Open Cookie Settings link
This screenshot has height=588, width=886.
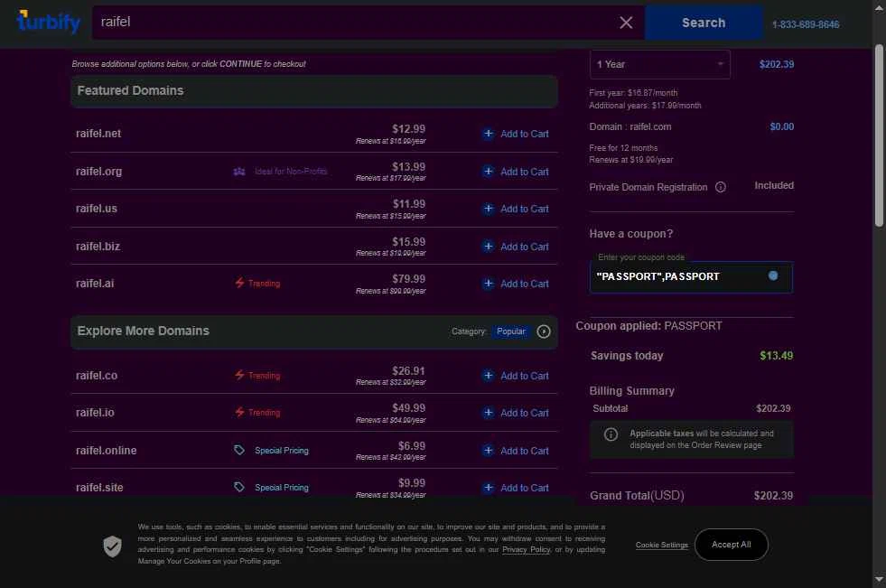pyautogui.click(x=662, y=545)
